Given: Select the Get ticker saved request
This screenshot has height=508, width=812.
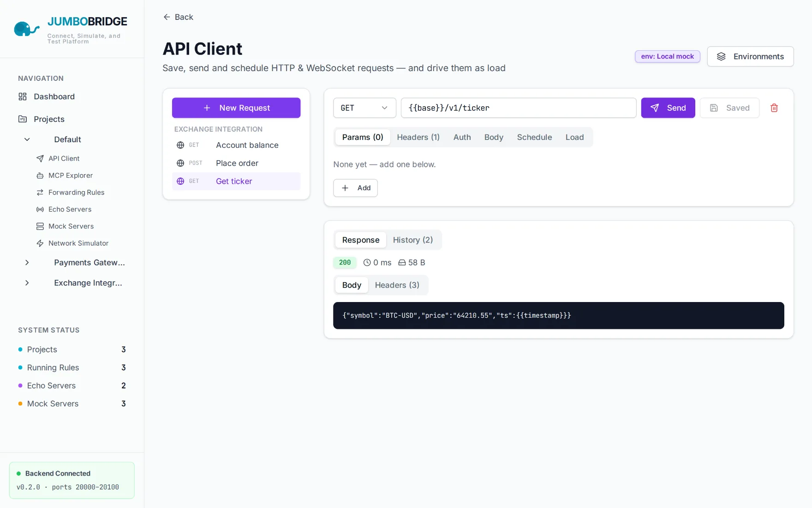Looking at the screenshot, I should (x=236, y=181).
